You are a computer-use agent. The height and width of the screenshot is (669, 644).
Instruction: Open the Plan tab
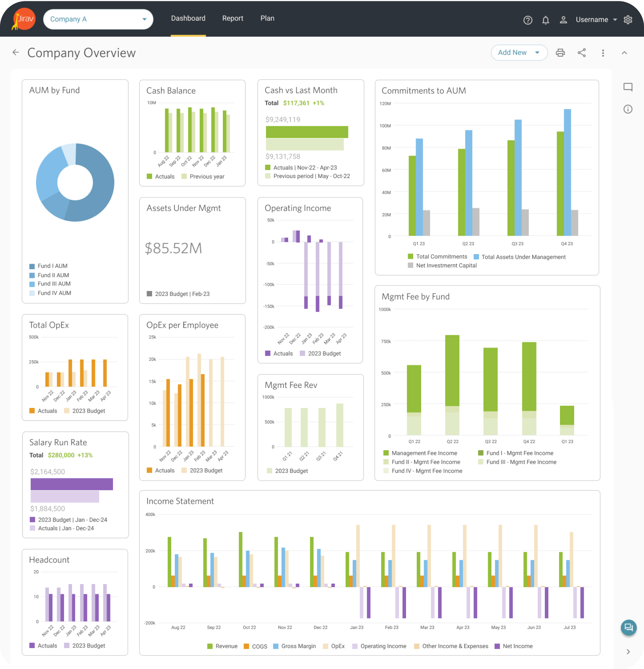point(267,18)
